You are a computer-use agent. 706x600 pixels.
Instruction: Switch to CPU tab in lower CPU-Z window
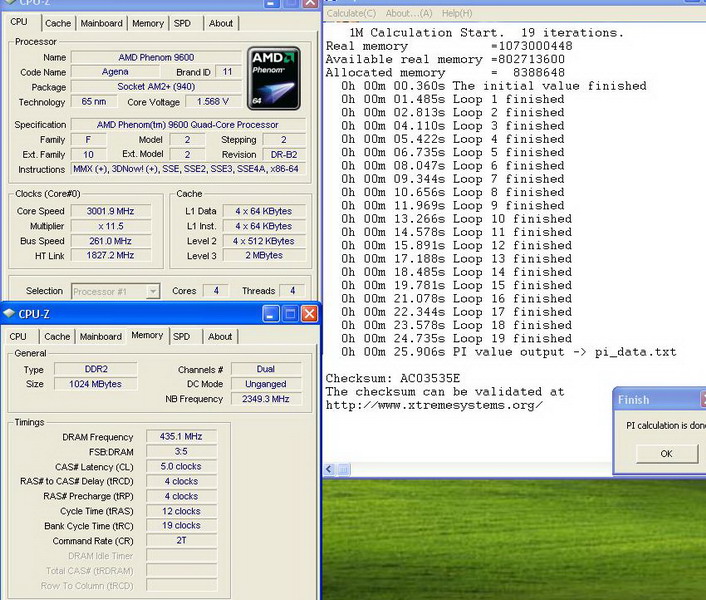(18, 336)
